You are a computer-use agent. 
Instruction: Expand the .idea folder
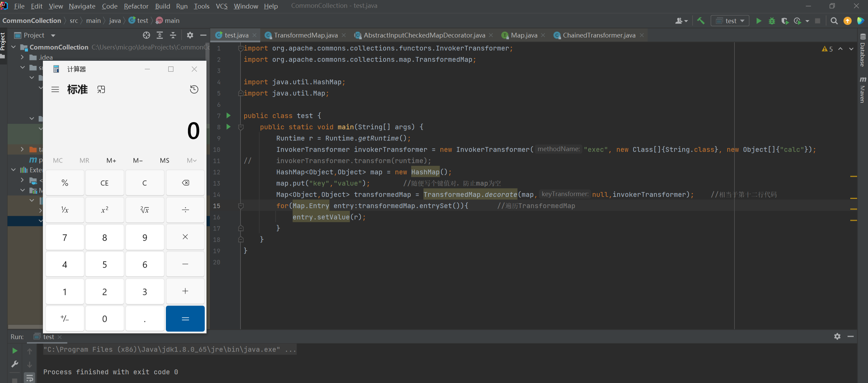coord(22,57)
